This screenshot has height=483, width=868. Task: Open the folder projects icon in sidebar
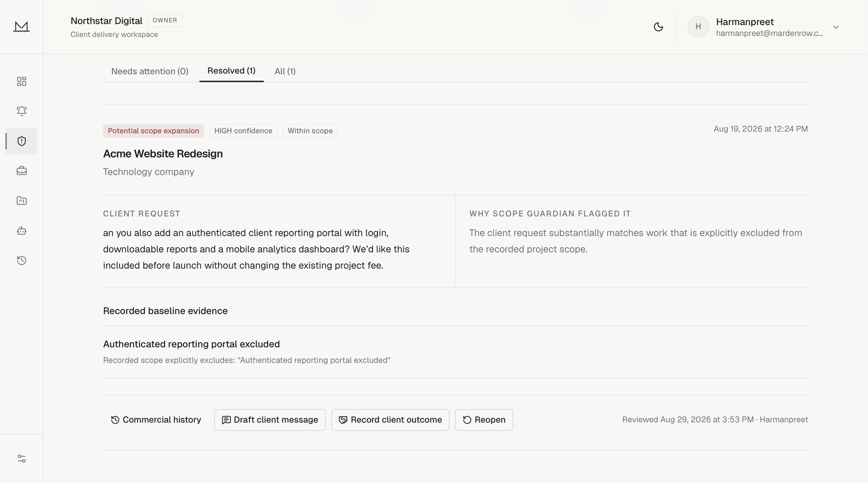point(21,200)
